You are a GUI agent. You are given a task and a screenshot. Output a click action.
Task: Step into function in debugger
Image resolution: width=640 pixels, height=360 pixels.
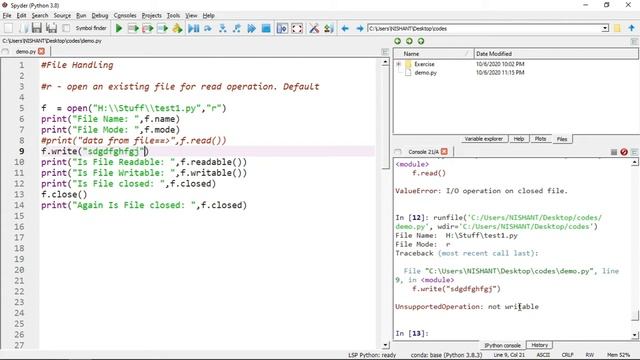point(222,28)
